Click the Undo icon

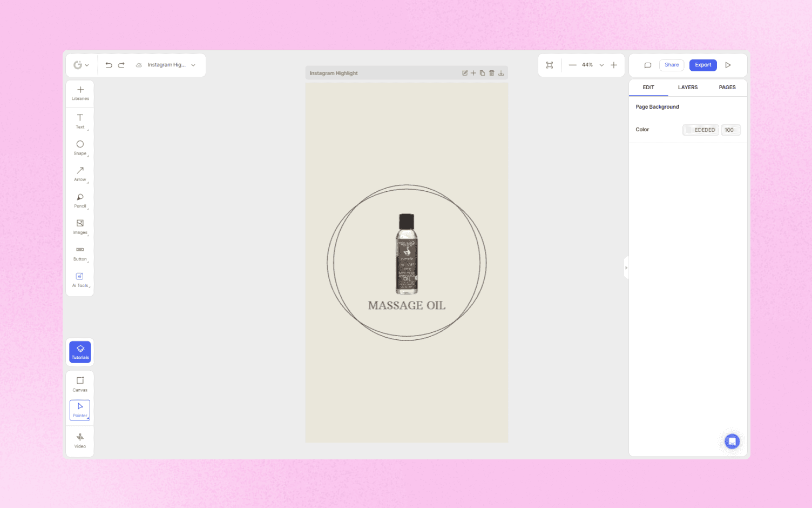109,65
